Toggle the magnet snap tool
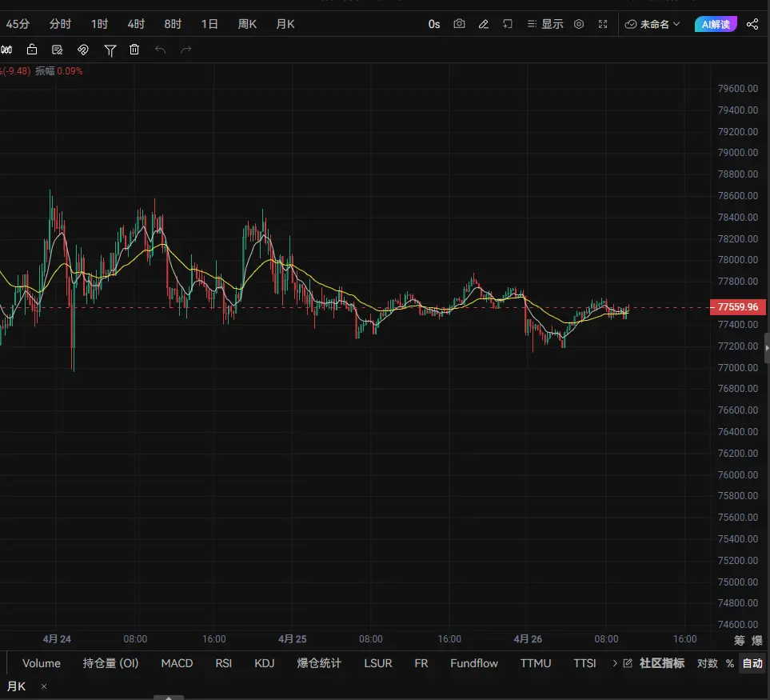The image size is (770, 700). pos(83,50)
